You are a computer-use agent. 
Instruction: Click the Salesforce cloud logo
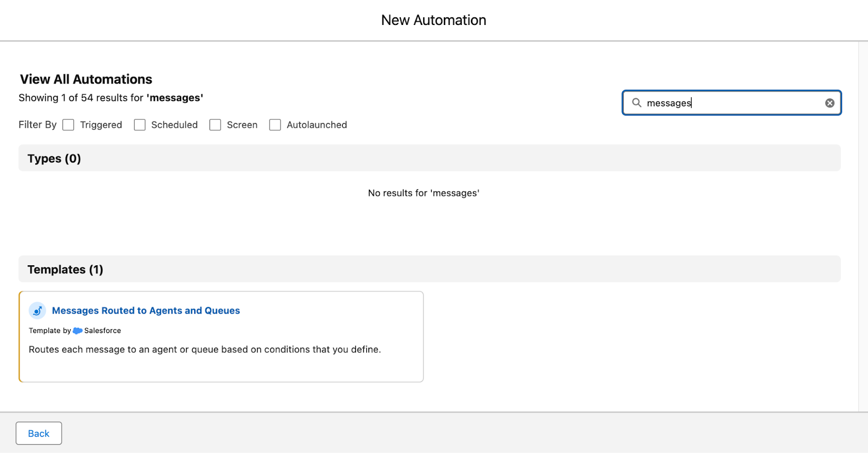(x=78, y=331)
